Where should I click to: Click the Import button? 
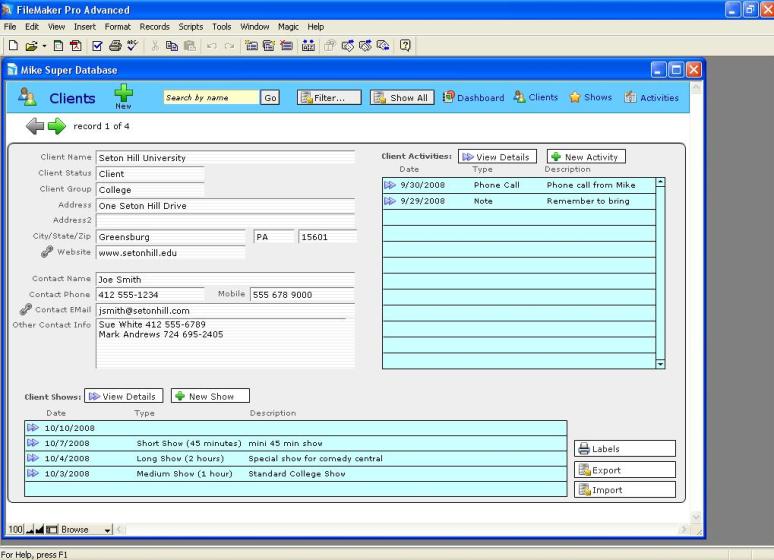click(624, 489)
